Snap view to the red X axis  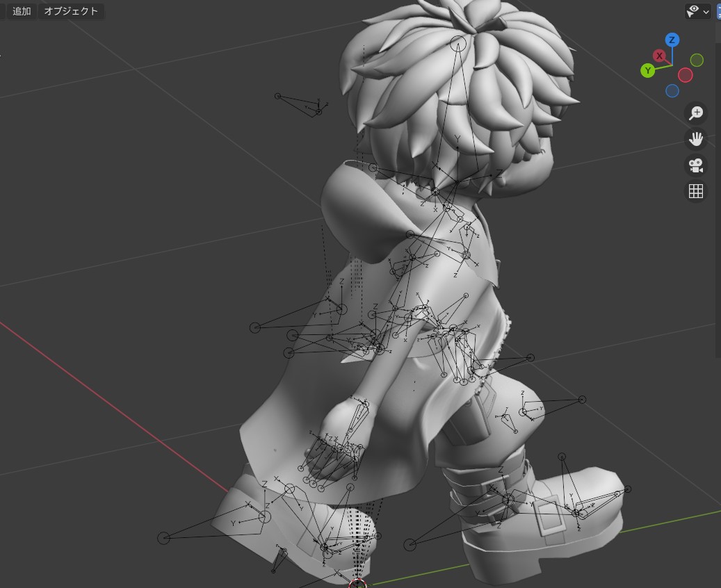659,56
